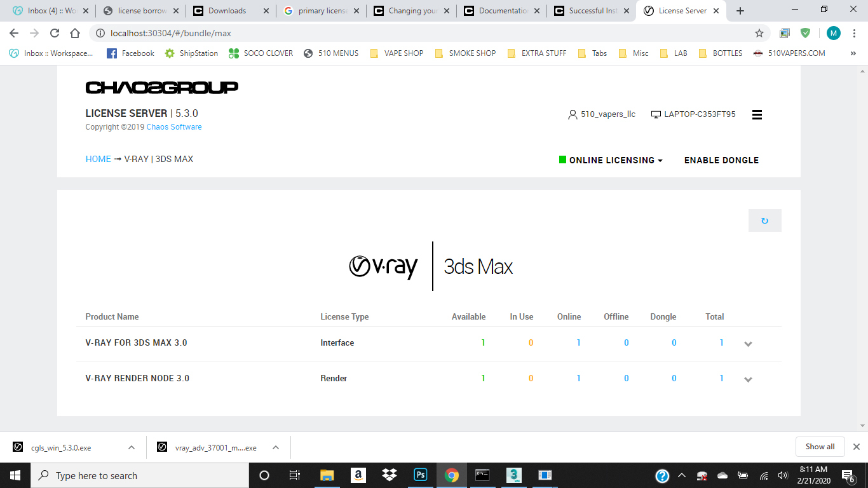
Task: Click Product Name column header
Action: coord(112,316)
